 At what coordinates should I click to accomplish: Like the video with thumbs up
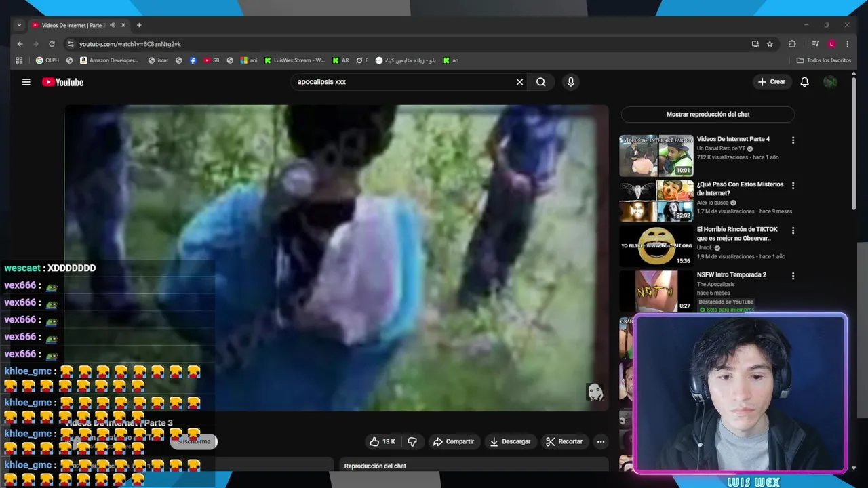(x=382, y=441)
